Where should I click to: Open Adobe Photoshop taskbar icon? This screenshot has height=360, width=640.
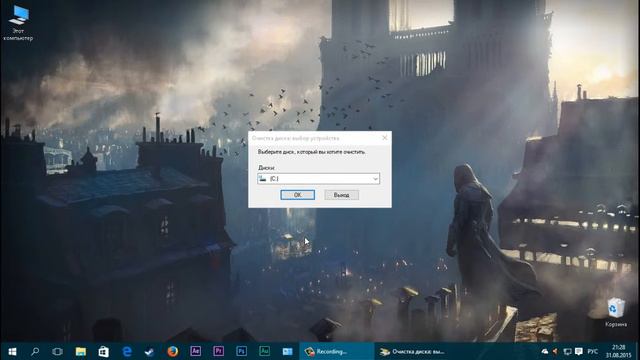pyautogui.click(x=241, y=351)
